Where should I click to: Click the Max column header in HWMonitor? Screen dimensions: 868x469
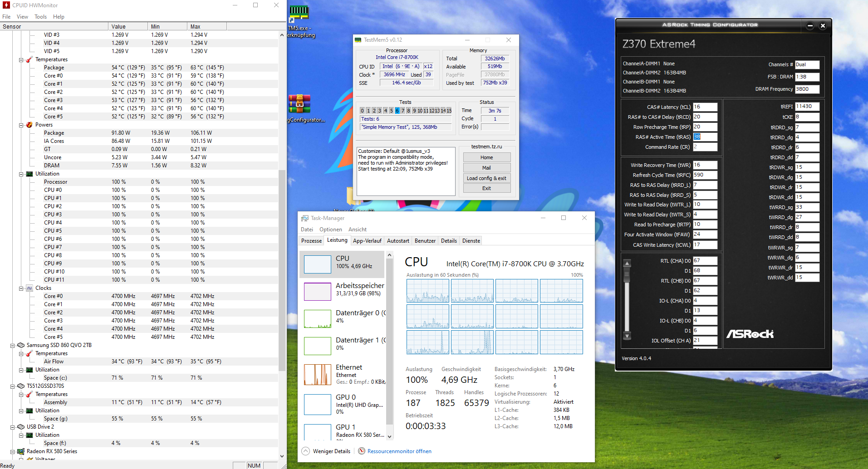(x=207, y=26)
